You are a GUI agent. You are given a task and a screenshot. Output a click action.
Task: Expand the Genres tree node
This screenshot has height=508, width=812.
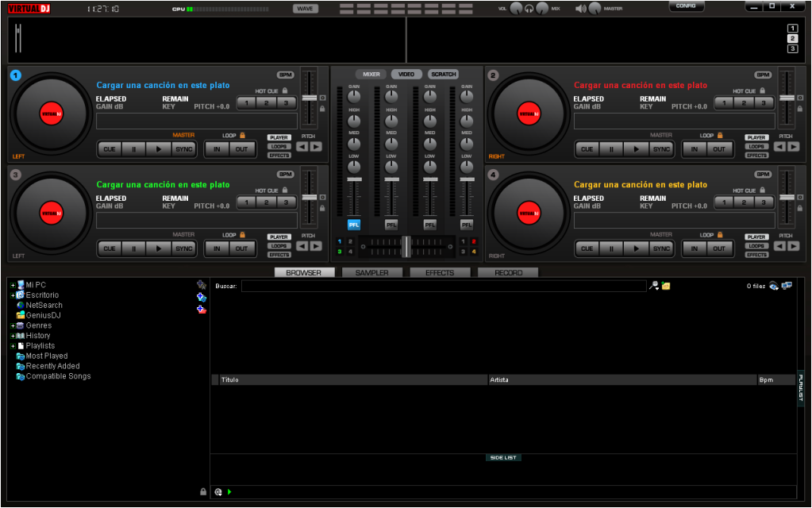tap(13, 325)
